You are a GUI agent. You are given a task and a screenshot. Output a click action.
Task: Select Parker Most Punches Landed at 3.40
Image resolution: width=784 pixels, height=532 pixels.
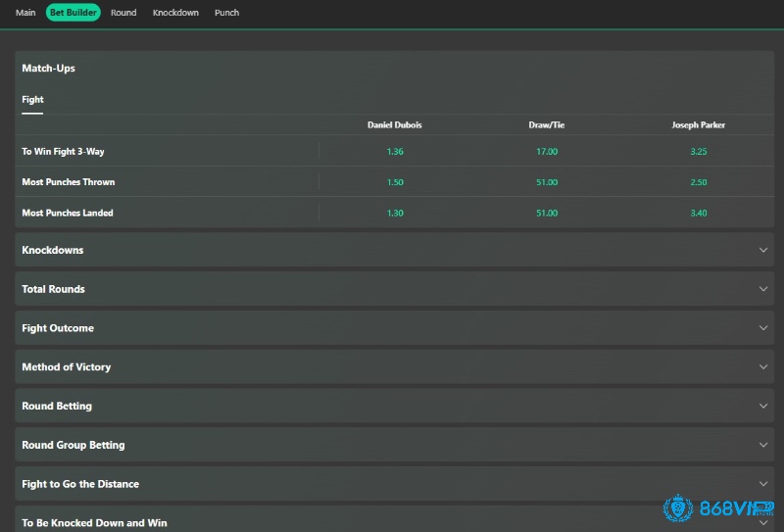tap(699, 213)
